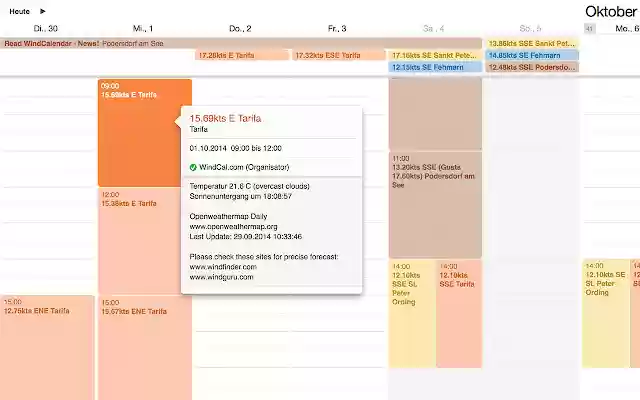Select the Sa., 4 day header
Image resolution: width=640 pixels, height=400 pixels.
(x=433, y=29)
